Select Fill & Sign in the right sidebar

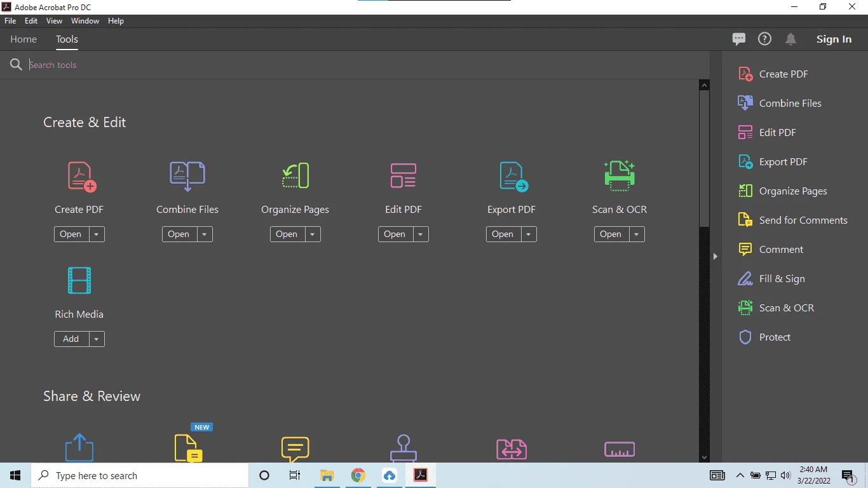click(771, 279)
